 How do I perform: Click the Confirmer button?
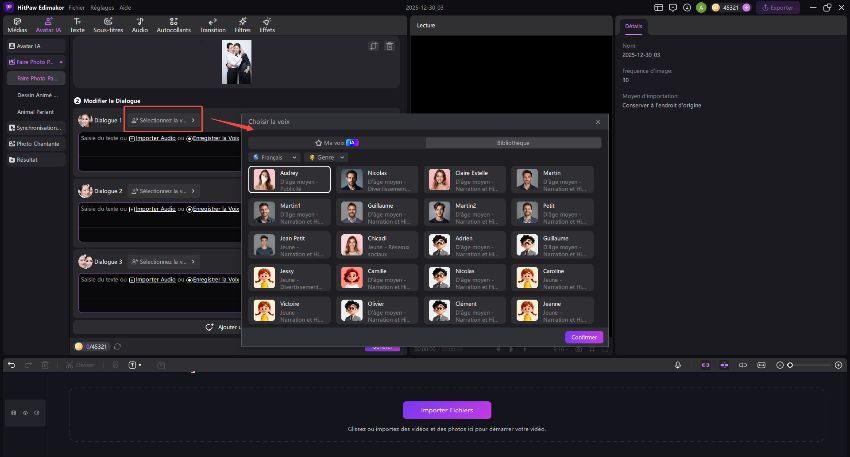pos(583,337)
